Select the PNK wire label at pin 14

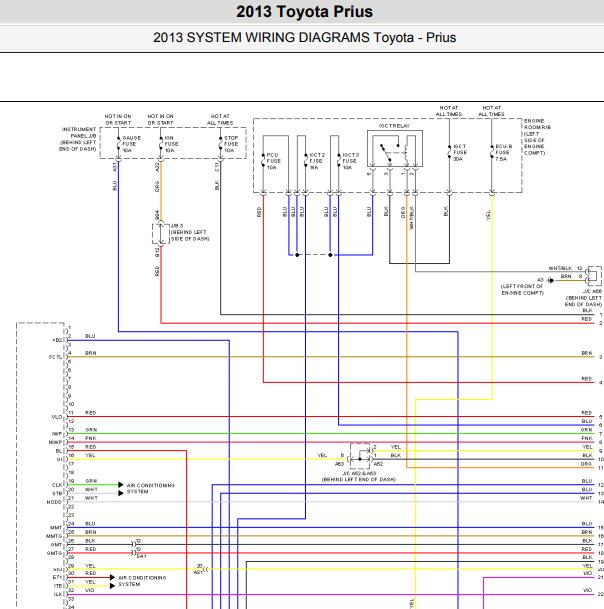click(x=91, y=438)
